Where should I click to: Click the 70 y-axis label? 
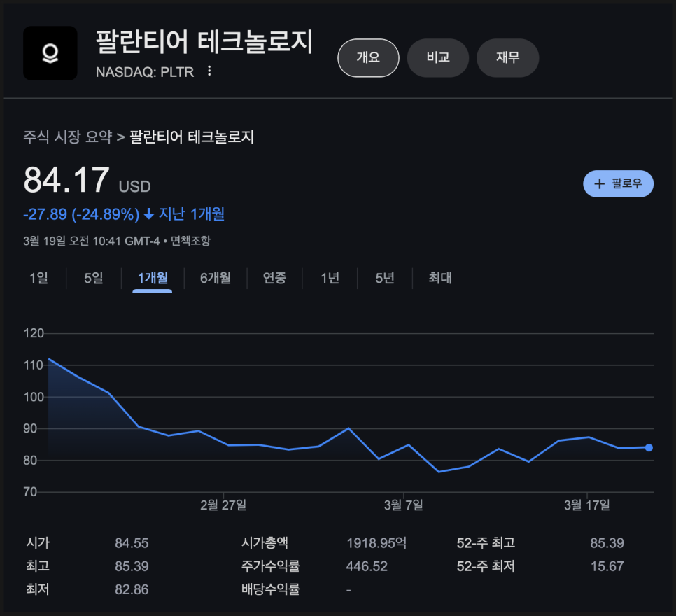pos(30,492)
